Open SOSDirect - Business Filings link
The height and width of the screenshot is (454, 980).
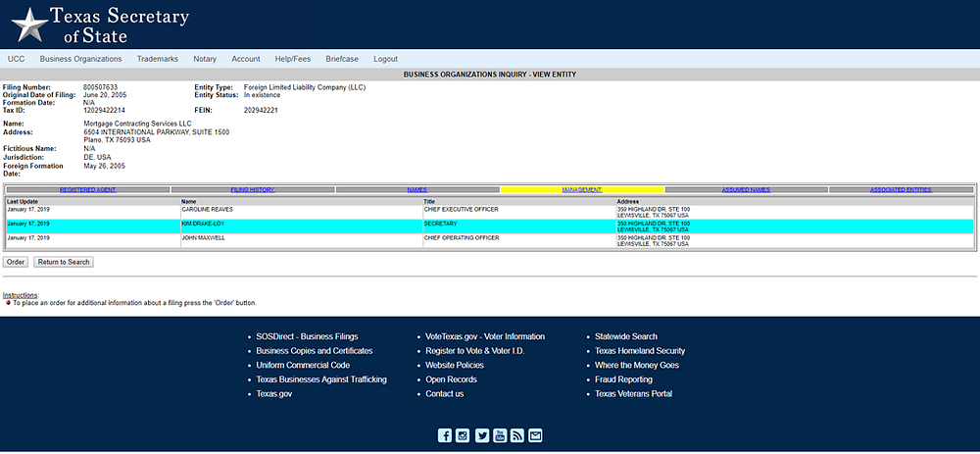point(307,336)
